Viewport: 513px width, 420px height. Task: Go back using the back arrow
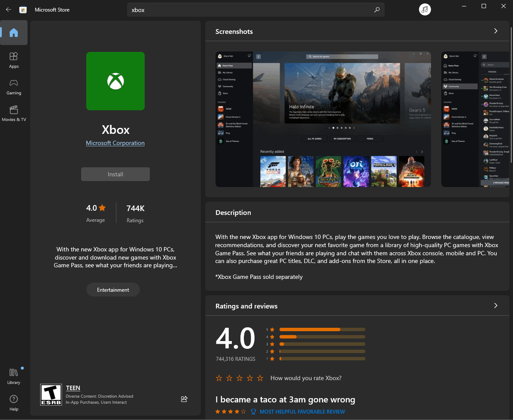pyautogui.click(x=9, y=9)
